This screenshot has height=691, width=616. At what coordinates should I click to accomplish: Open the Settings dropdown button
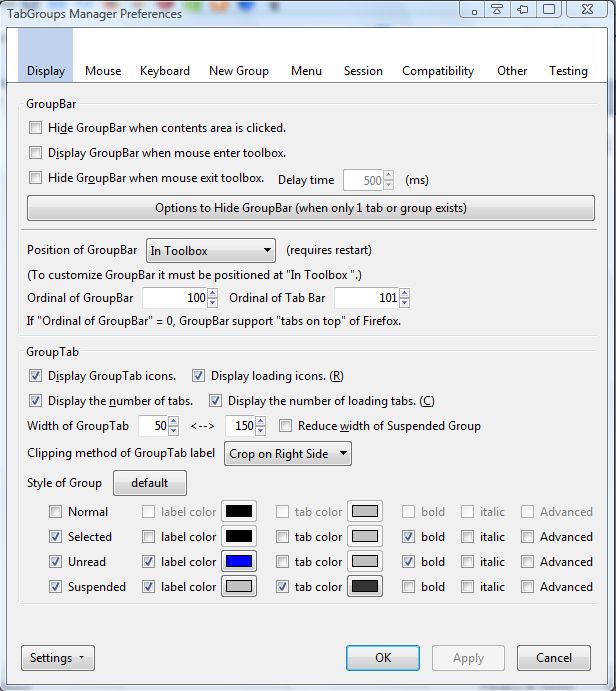pos(55,658)
